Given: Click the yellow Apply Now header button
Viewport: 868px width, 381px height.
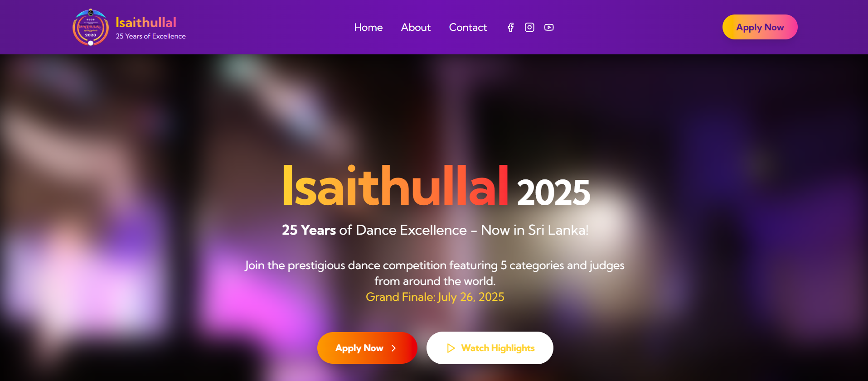Looking at the screenshot, I should point(760,27).
